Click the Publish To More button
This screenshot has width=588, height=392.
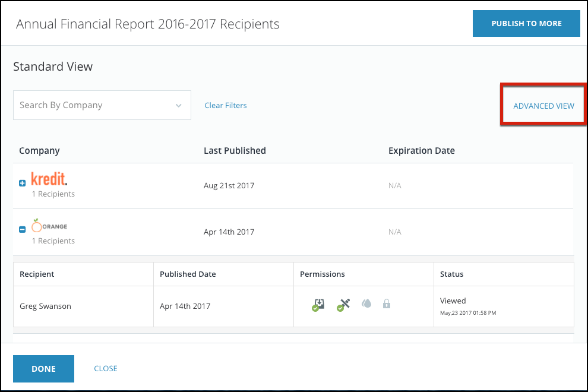[526, 23]
